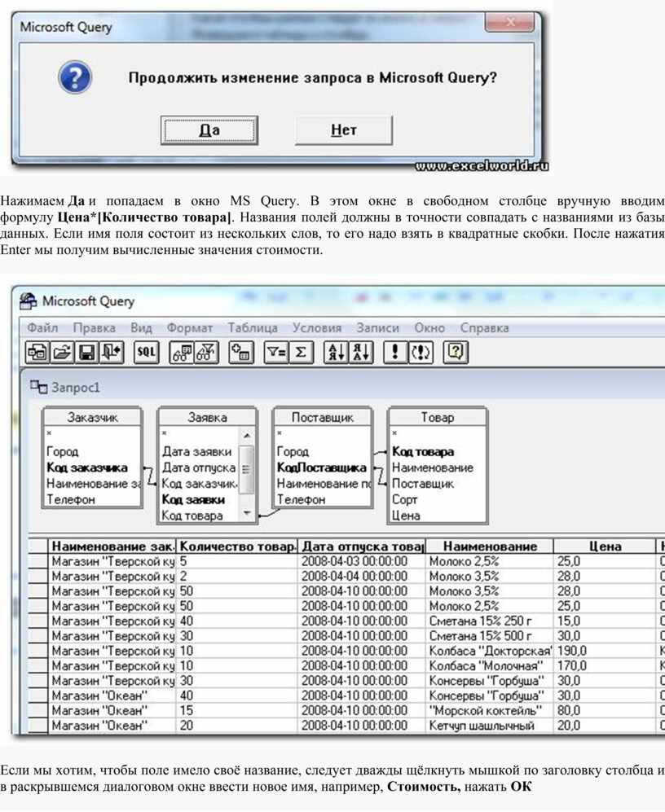Viewport: 665px width, 812px height.
Task: Click the Цена column header
Action: pos(606,546)
